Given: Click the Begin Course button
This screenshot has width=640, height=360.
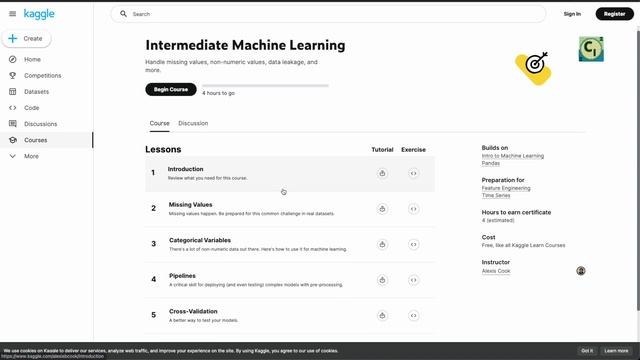Looking at the screenshot, I should point(171,89).
